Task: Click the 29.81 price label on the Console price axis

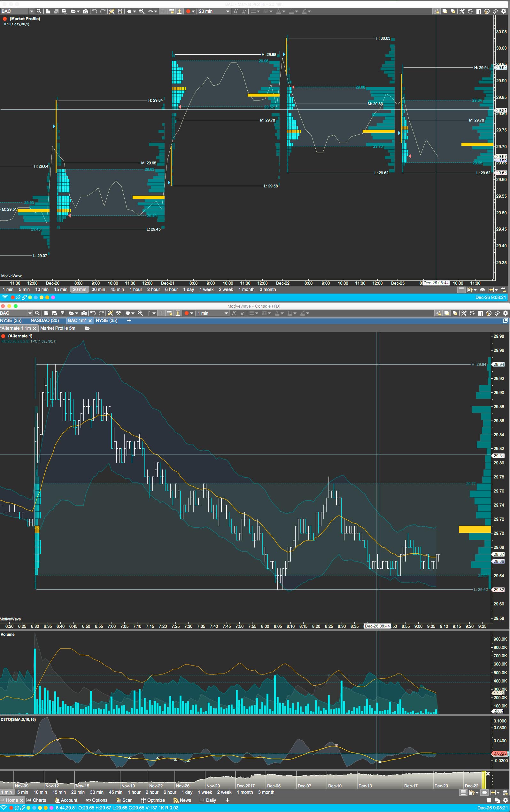Action: coord(498,456)
